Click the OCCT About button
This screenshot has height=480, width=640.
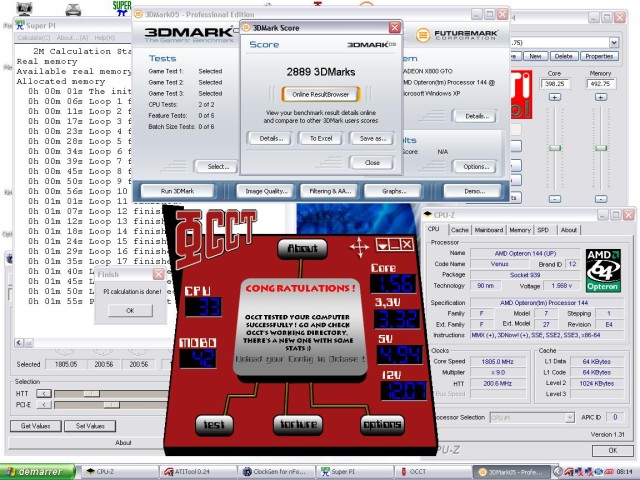302,249
